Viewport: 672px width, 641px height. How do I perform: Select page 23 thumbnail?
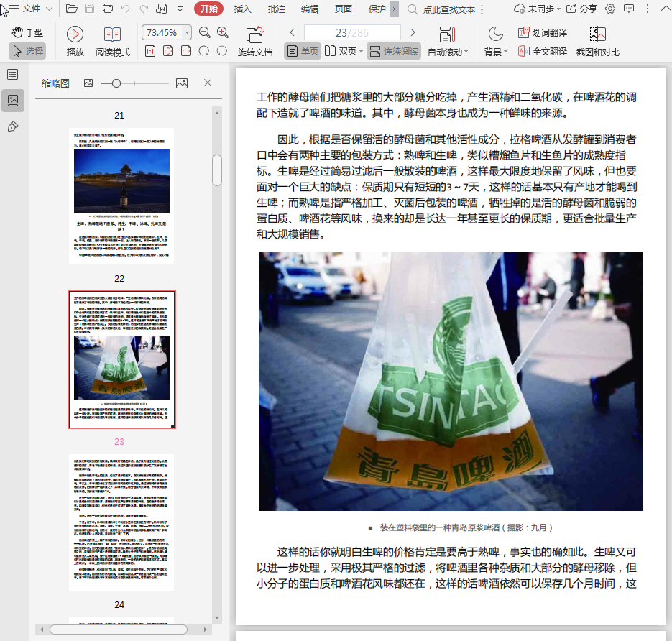(x=121, y=359)
